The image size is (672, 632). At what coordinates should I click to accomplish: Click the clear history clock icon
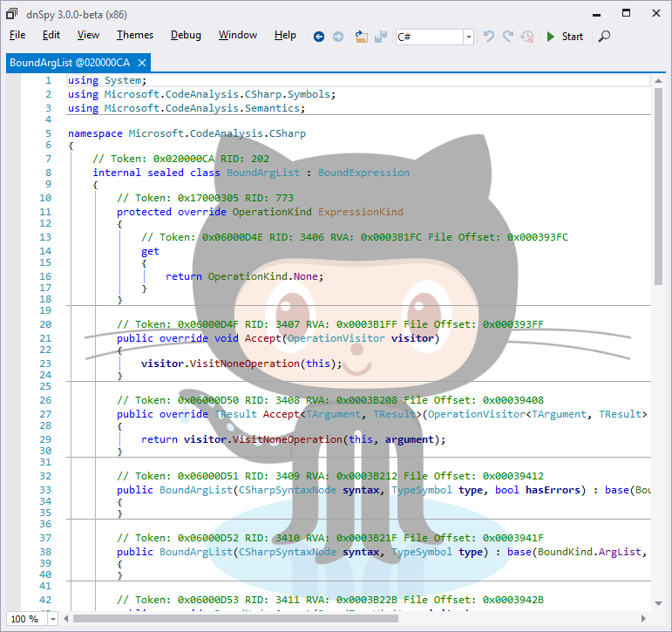[527, 37]
